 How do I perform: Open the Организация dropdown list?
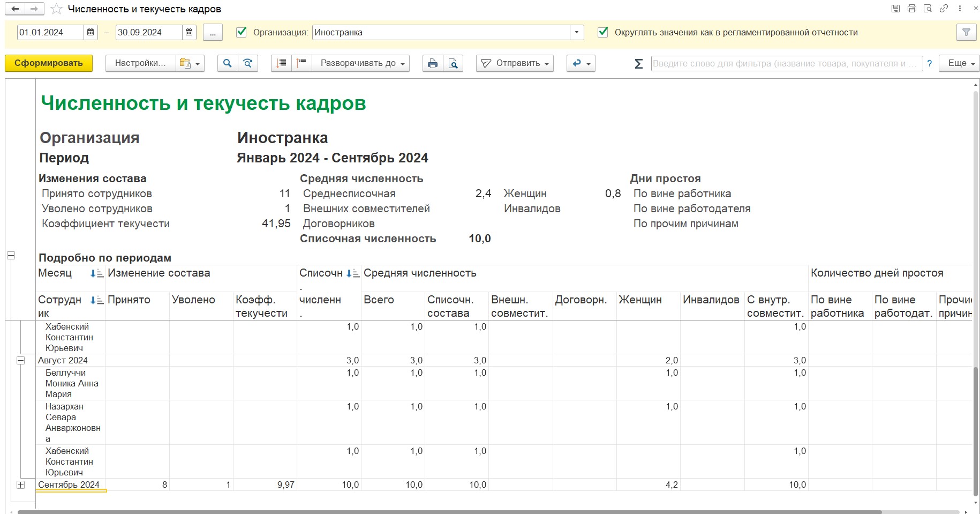click(x=576, y=33)
